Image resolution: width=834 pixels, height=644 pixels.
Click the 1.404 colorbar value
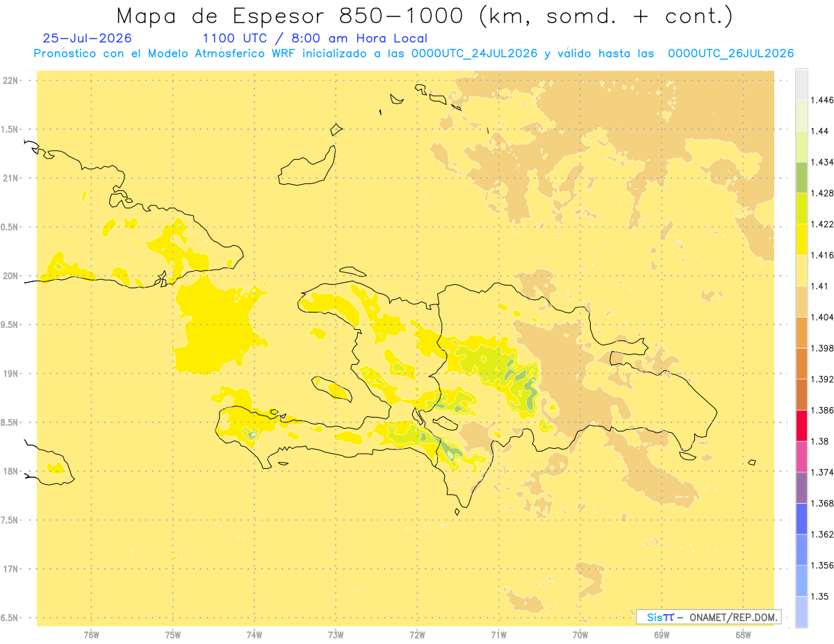pos(824,317)
